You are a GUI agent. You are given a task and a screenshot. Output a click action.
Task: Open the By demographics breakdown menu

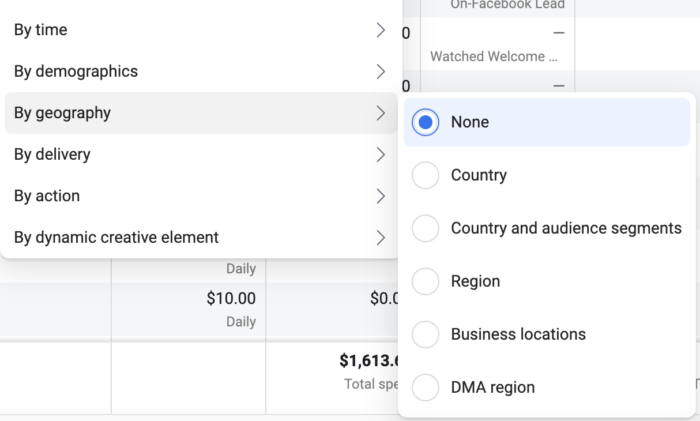pyautogui.click(x=201, y=71)
